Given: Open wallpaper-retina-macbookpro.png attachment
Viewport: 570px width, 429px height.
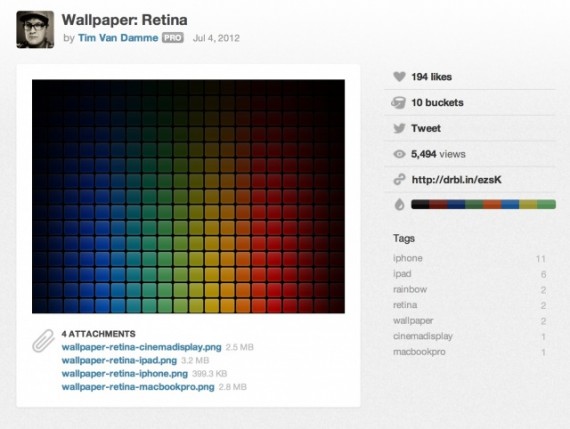Looking at the screenshot, I should (138, 387).
